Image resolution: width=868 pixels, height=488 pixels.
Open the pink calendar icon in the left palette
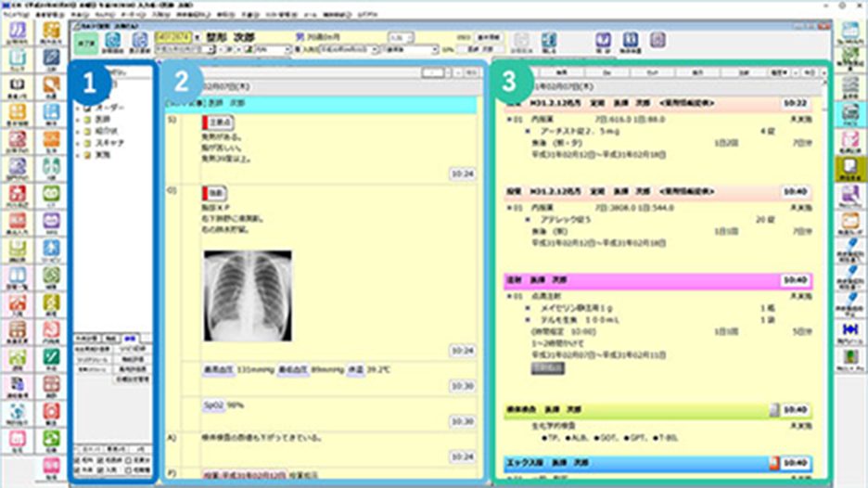click(18, 439)
